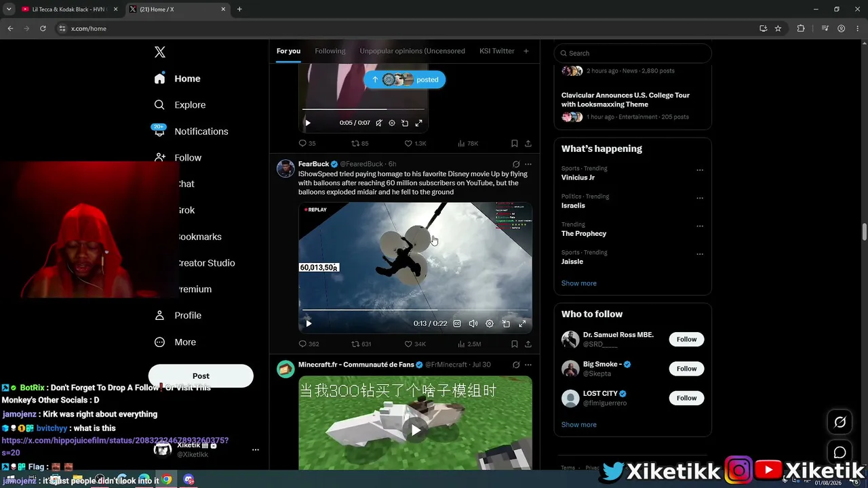Click the Search input field
This screenshot has width=868, height=488.
pos(633,53)
